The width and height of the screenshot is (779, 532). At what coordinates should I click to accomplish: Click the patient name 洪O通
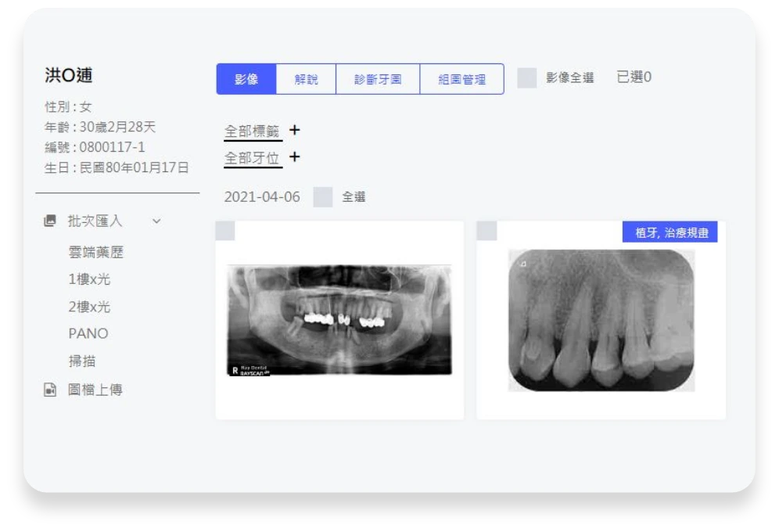(x=69, y=75)
